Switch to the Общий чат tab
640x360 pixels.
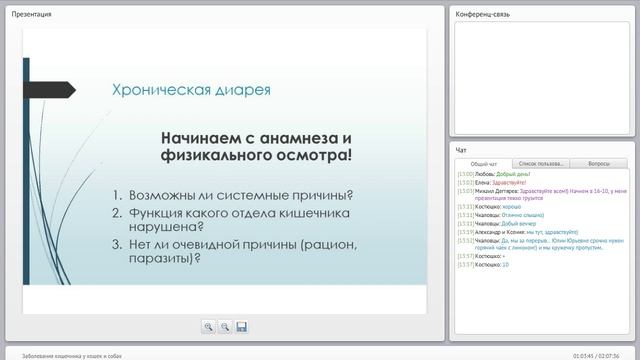[484, 164]
